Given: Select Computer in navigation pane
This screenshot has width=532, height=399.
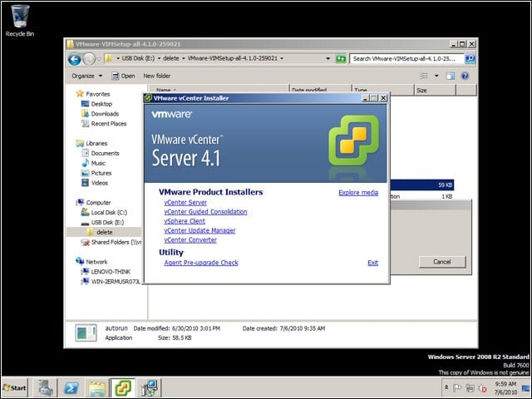Looking at the screenshot, I should point(94,203).
